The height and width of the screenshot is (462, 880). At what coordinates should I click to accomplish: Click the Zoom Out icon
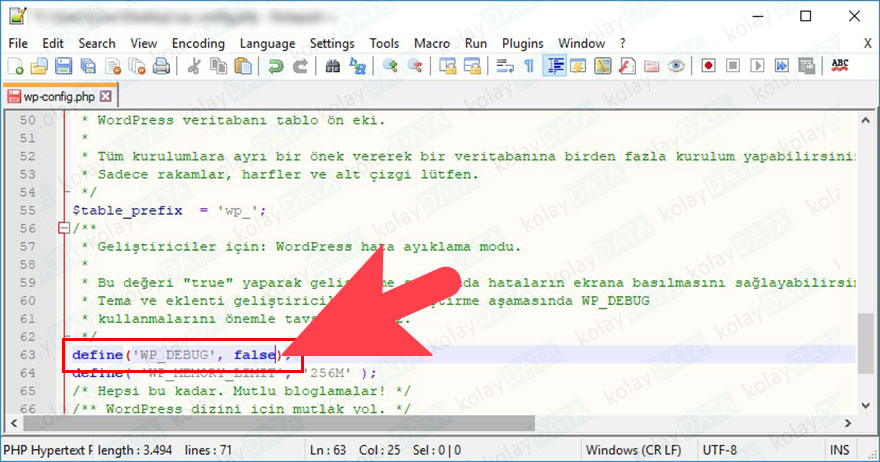coord(415,66)
